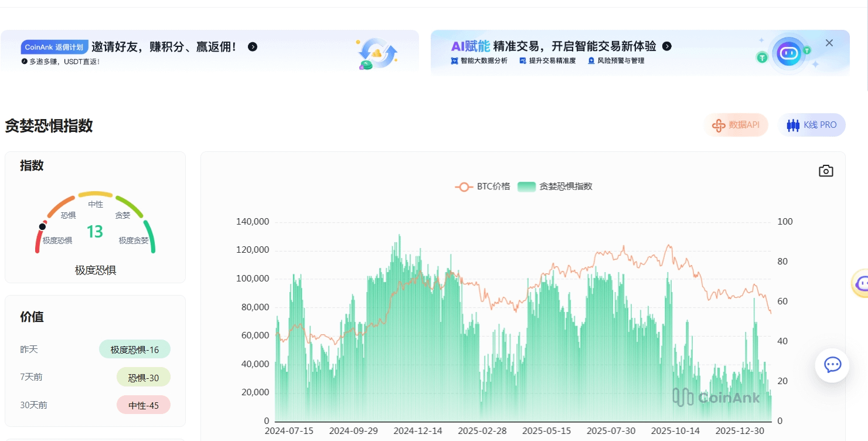Click the 2024-07-15 date axis label
The width and height of the screenshot is (868, 441).
pyautogui.click(x=289, y=431)
